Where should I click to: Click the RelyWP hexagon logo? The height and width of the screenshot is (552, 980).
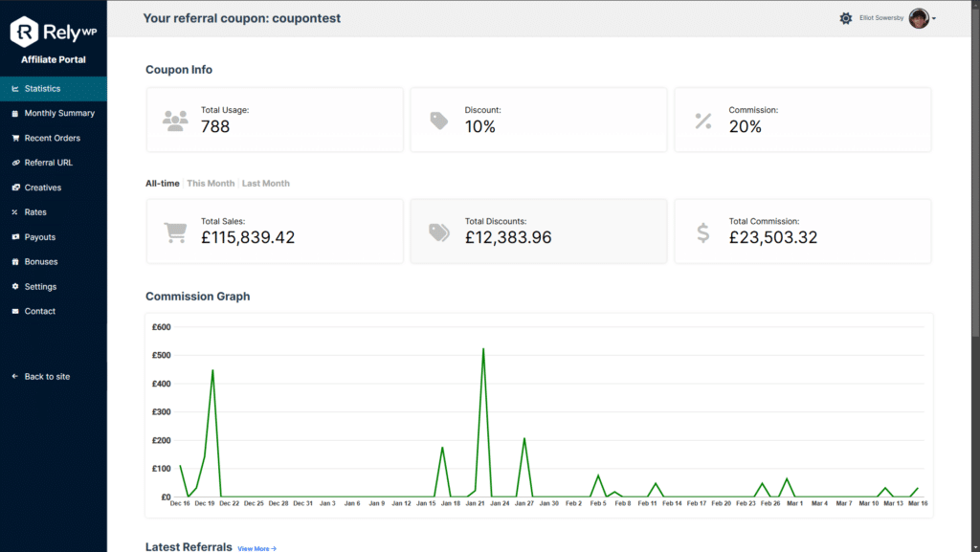point(24,32)
